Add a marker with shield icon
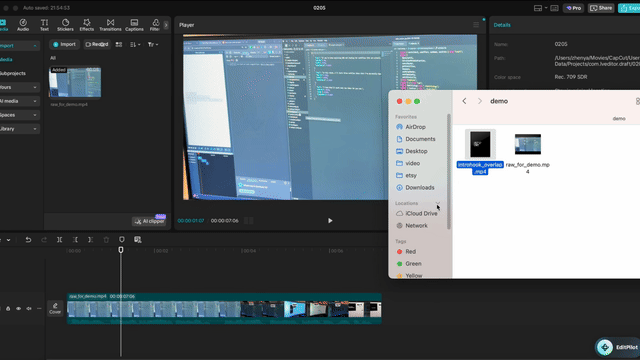 [x=122, y=240]
